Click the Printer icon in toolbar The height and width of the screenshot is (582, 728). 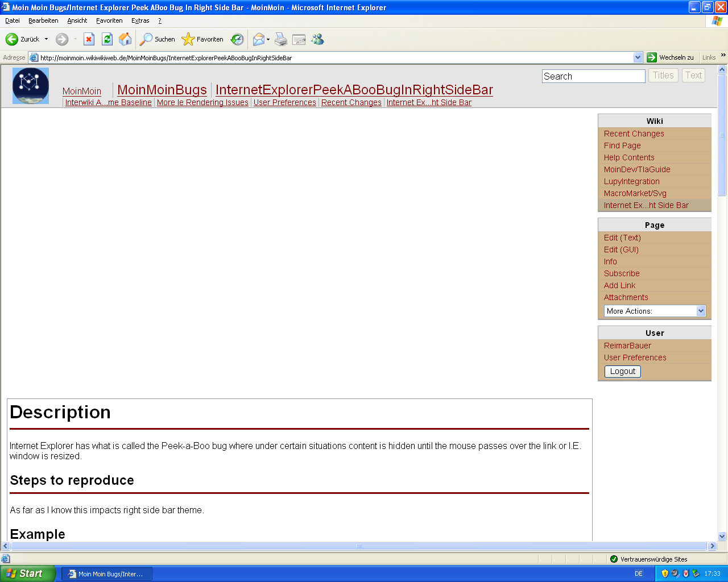pyautogui.click(x=281, y=39)
